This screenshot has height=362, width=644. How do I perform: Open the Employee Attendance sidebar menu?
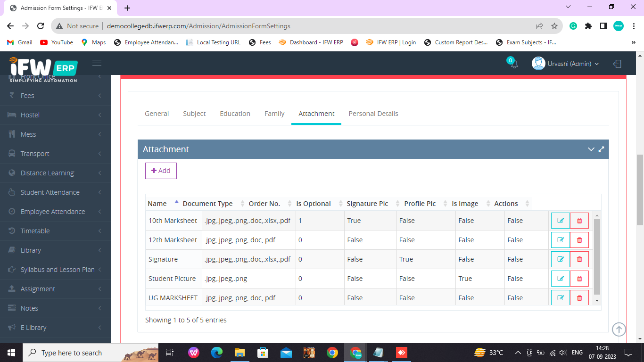(x=55, y=211)
